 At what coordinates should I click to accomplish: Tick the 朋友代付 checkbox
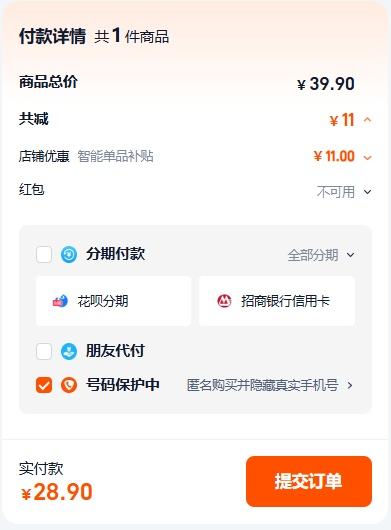[x=44, y=351]
